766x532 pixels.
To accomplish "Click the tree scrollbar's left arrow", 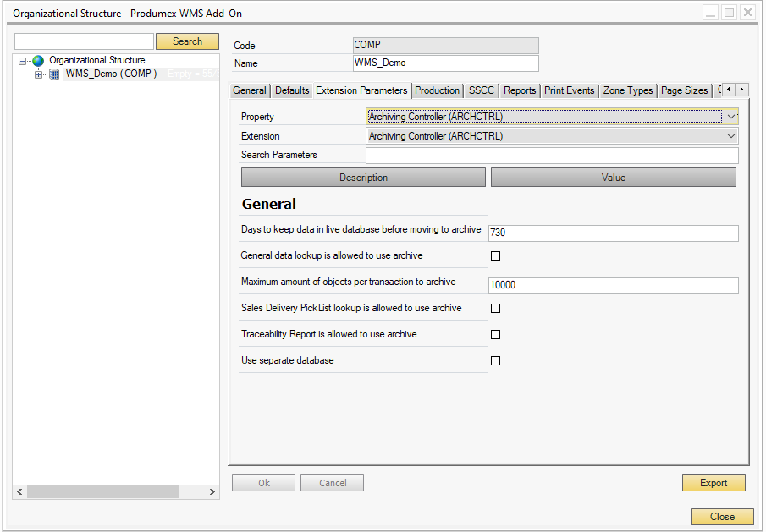I will [x=19, y=491].
